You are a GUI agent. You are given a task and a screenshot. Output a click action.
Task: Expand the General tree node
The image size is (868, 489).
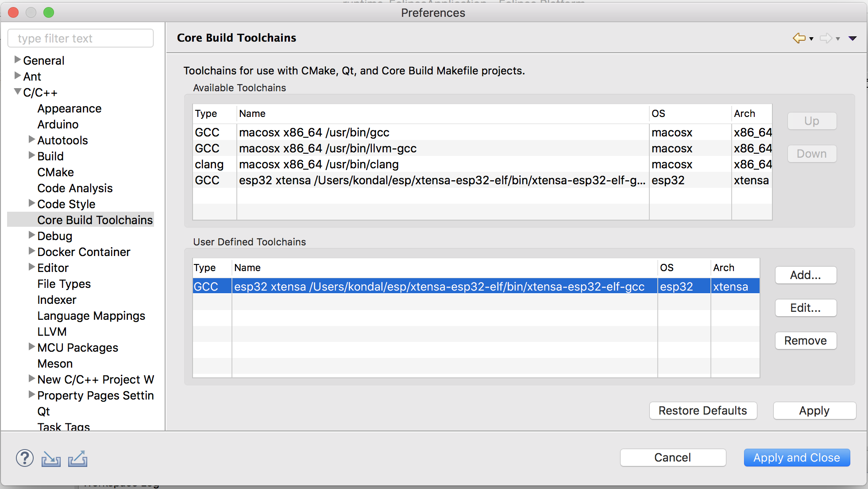coord(18,60)
